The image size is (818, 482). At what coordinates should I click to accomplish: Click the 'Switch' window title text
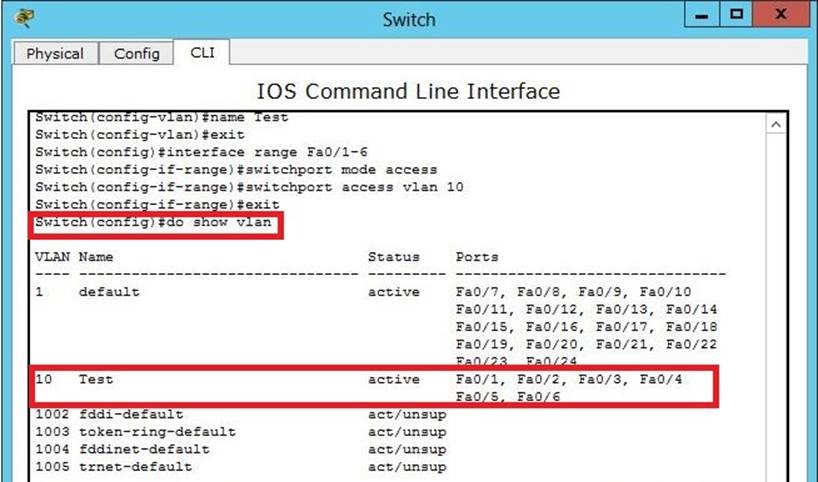tap(409, 19)
